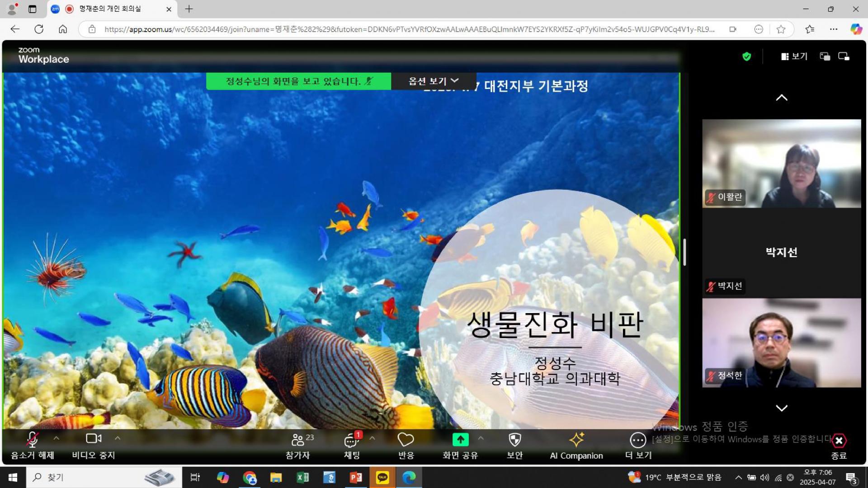The image size is (868, 488).
Task: Open browser settings and more ellipsis
Action: click(x=834, y=29)
